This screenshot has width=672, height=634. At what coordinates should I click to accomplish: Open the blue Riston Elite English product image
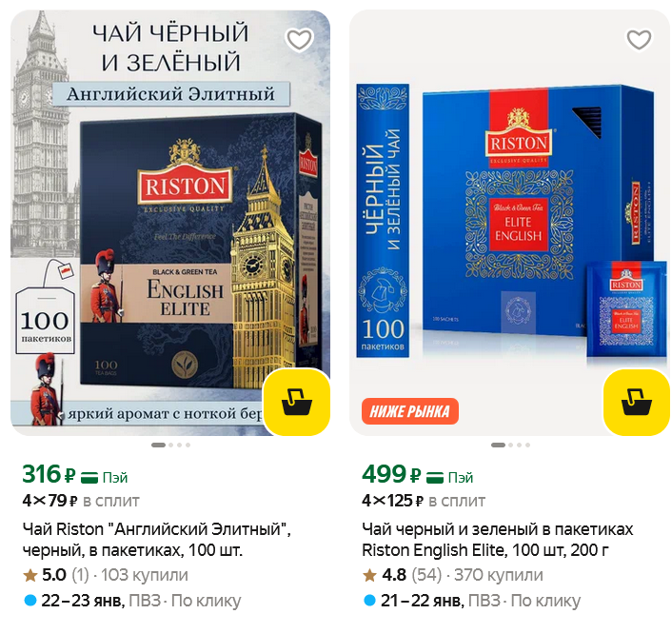[509, 223]
